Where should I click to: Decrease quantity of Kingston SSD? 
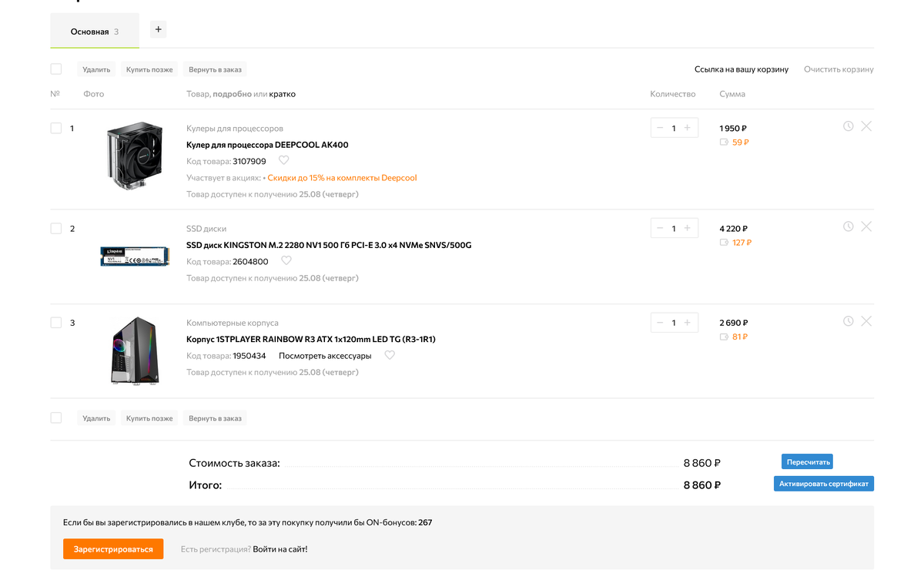click(660, 228)
